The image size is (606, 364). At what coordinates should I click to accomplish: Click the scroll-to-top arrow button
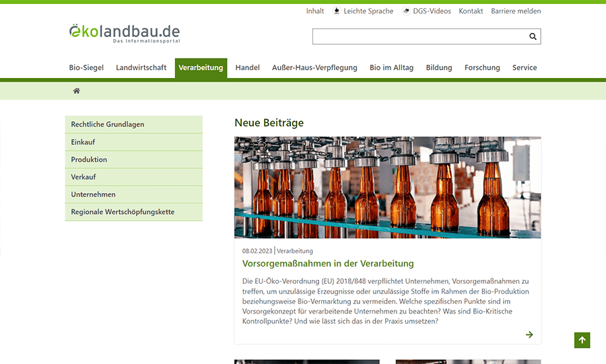(582, 340)
